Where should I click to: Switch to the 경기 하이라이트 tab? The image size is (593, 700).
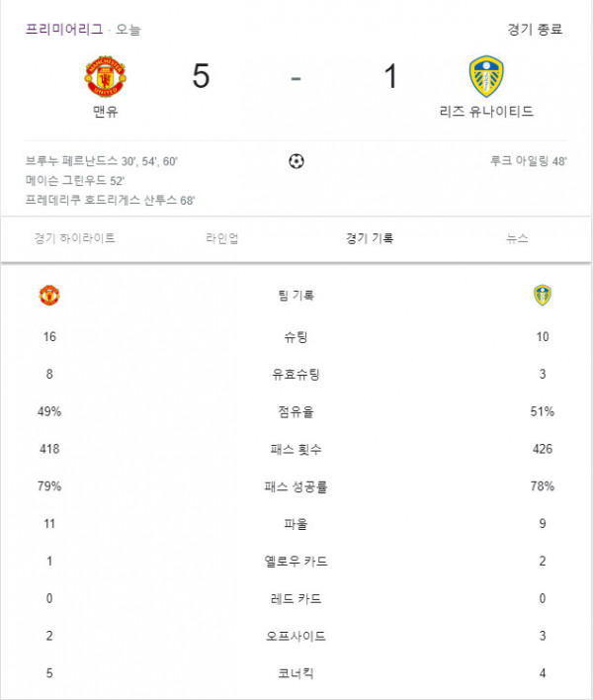tap(75, 238)
